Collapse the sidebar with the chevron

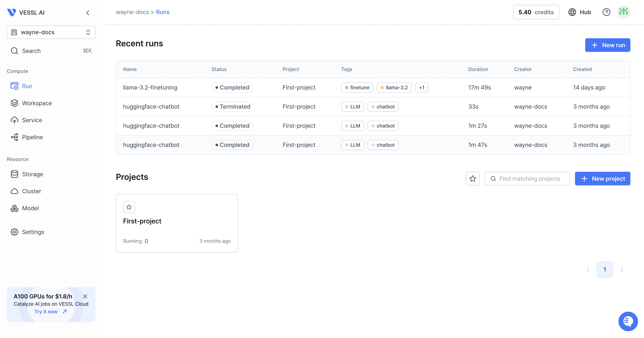pyautogui.click(x=88, y=13)
